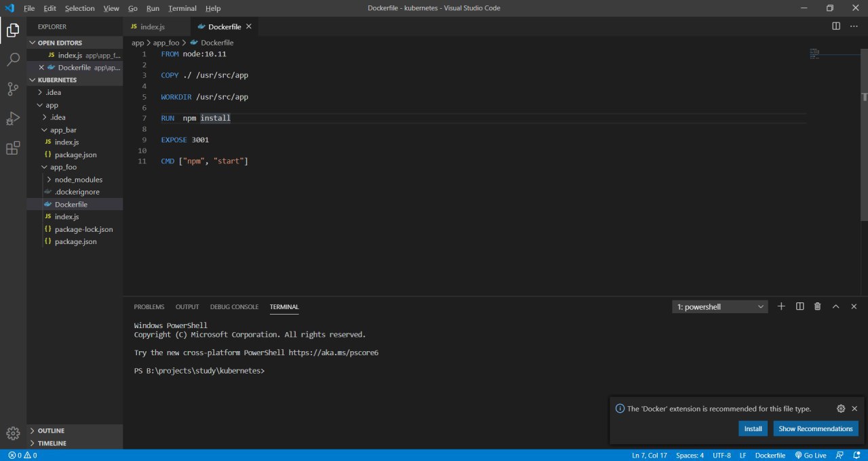
Task: Change encoding via UTF-8 indicator
Action: point(722,456)
